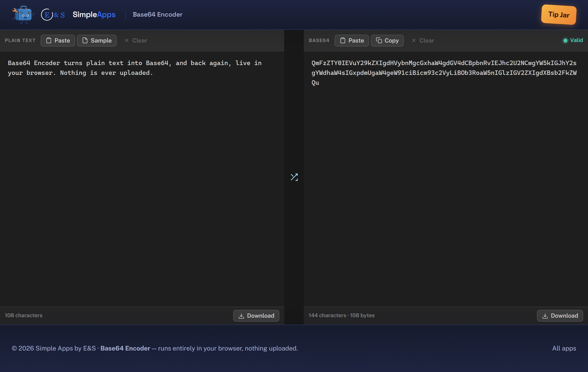Download the plain text file
Screen dimensions: 588x372
(256, 316)
